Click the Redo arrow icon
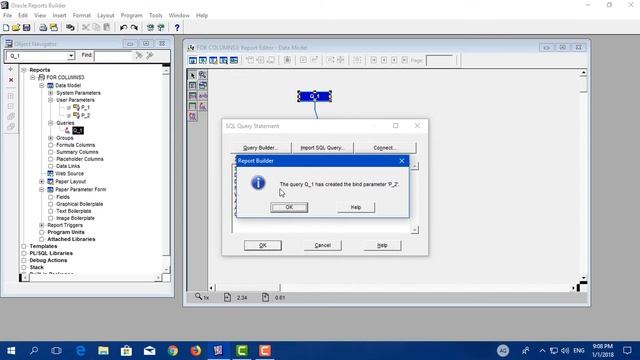Viewport: 640px width, 360px height. point(134,28)
